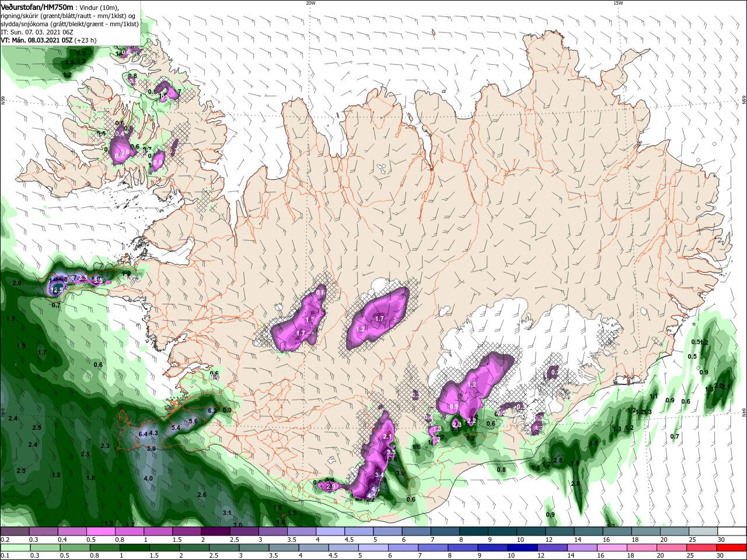Click the 0.2 label in the top legend row

tap(5, 540)
